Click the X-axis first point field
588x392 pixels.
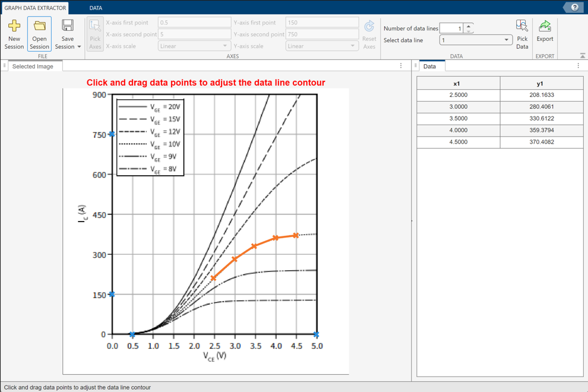(194, 22)
